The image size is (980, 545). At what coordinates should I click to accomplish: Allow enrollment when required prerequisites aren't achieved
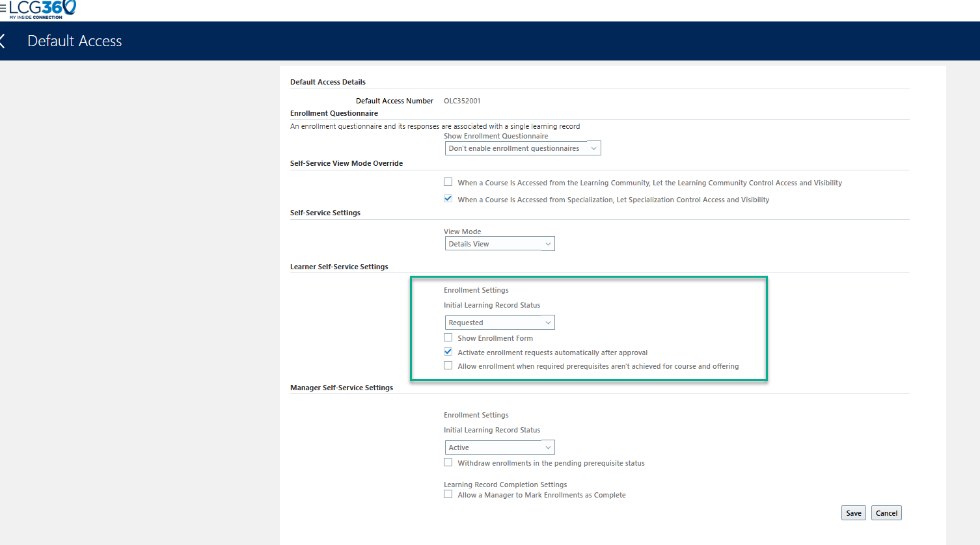(x=448, y=365)
